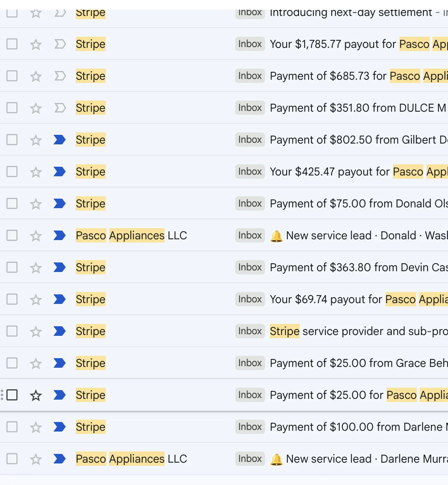Star the $685.73 payment email
The image size is (448, 485).
pyautogui.click(x=36, y=76)
